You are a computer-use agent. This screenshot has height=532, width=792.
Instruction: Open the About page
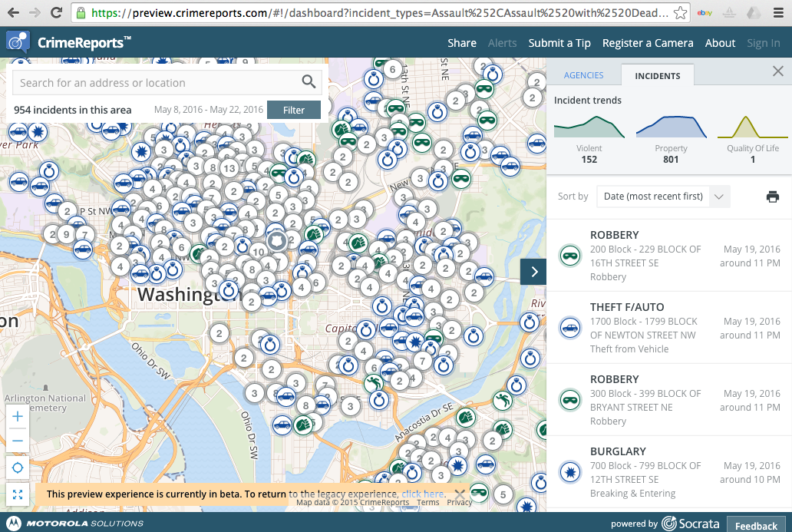pos(720,43)
